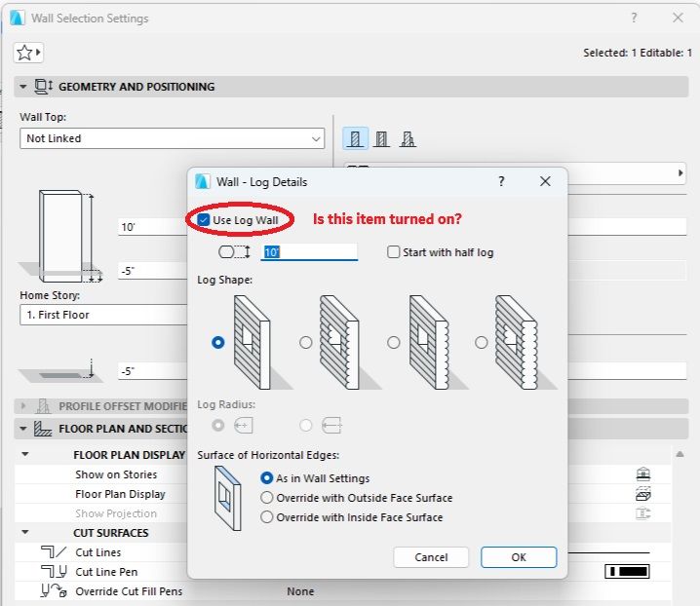This screenshot has width=700, height=606.
Task: Click the scroll up arrow in settings list
Action: pyautogui.click(x=680, y=454)
